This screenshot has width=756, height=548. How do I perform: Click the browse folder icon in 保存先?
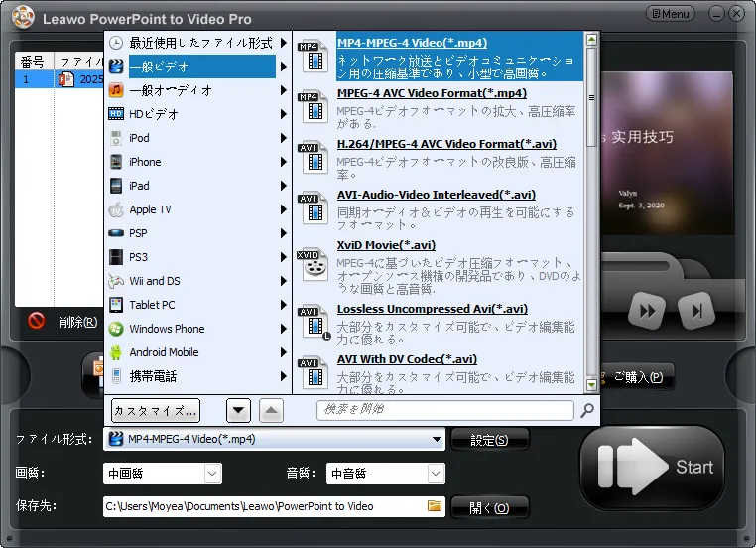click(435, 505)
